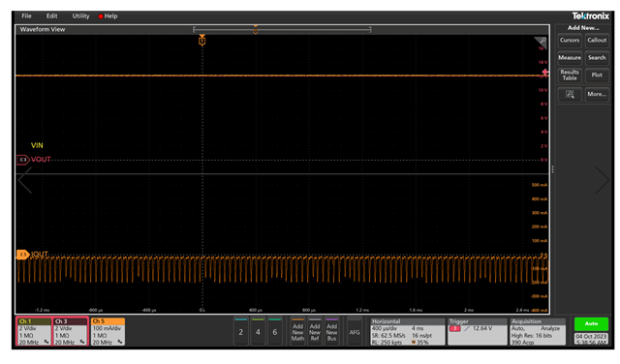620x364 pixels.
Task: Open the Utility menu
Action: tap(80, 16)
